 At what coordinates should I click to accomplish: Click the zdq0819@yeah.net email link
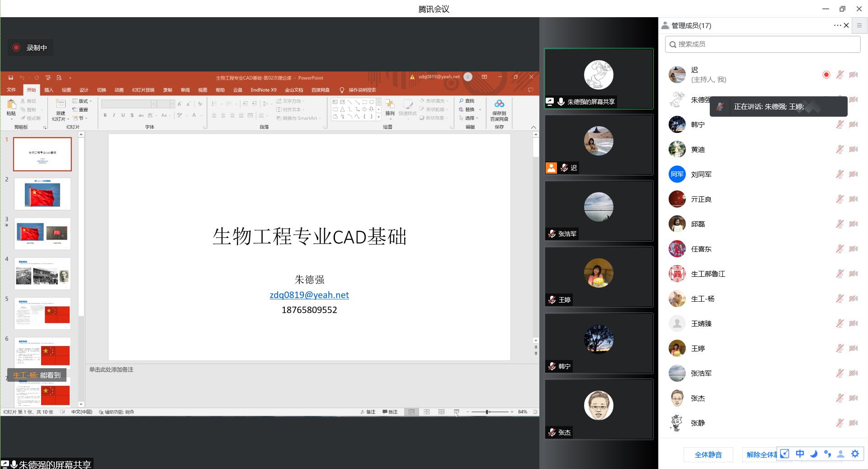(x=309, y=295)
